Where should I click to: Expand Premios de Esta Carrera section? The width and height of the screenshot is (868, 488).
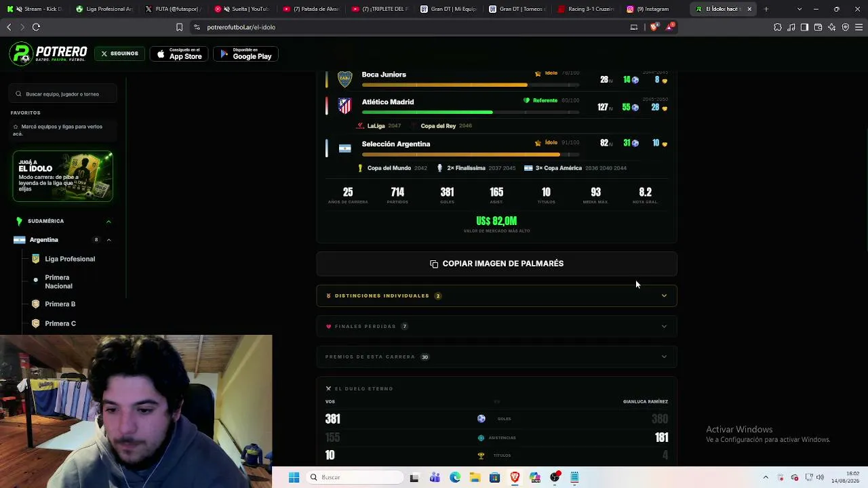(x=496, y=357)
